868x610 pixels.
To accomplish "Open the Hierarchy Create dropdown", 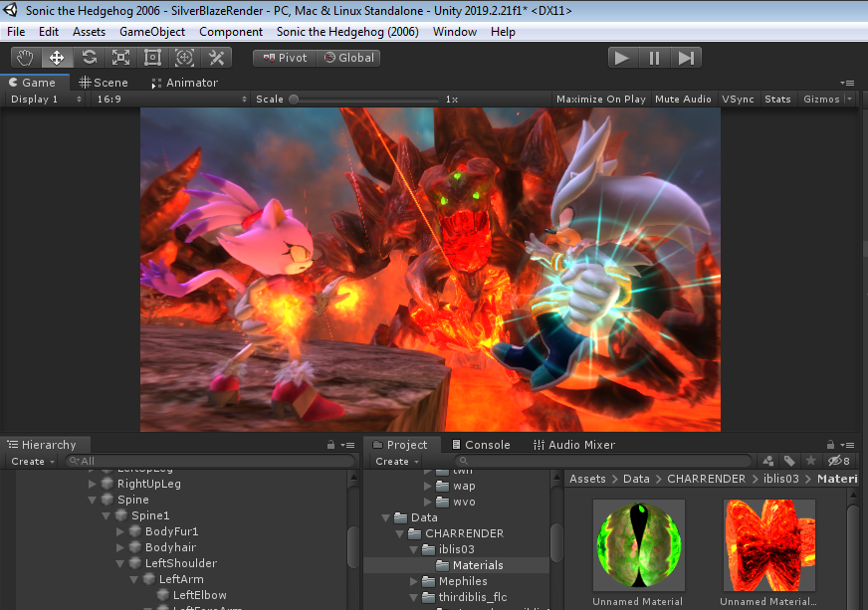I will (x=33, y=461).
